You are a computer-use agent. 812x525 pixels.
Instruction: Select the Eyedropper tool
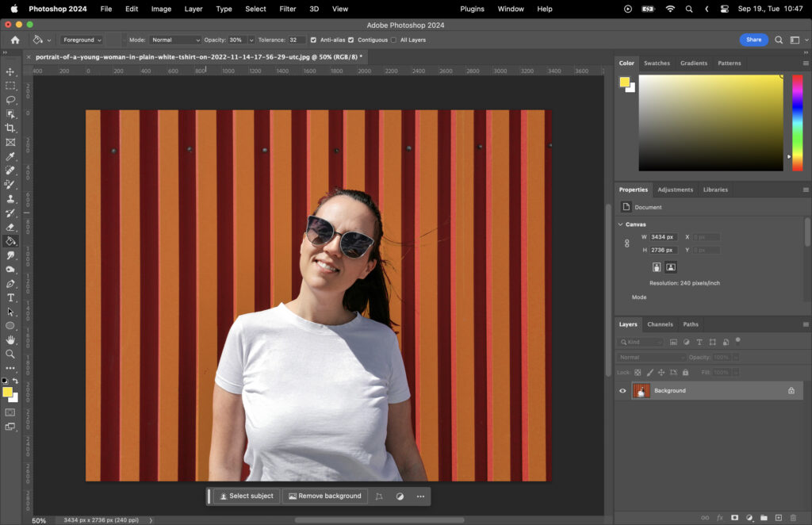(11, 156)
